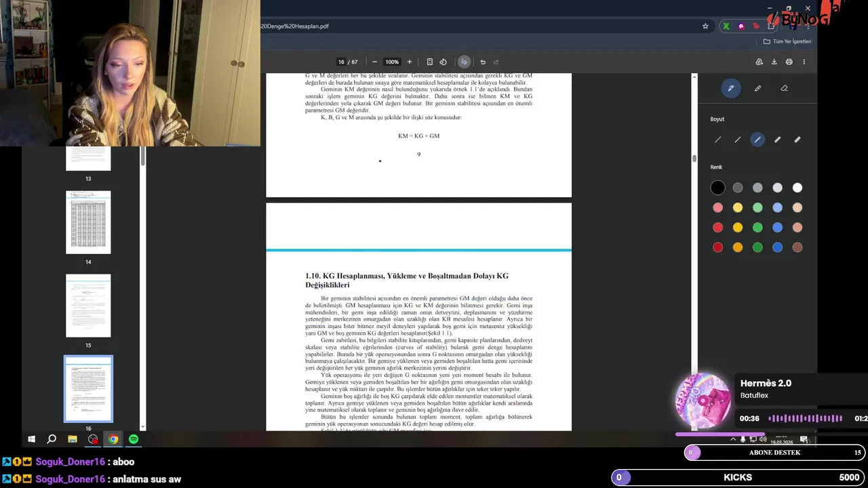Image resolution: width=868 pixels, height=488 pixels.
Task: Pick the light green color swatch
Action: click(757, 207)
